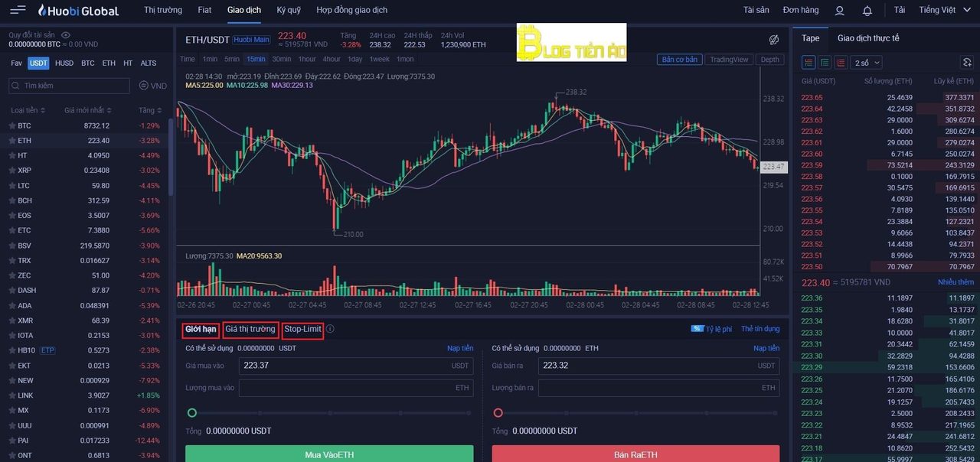Click the Lượng bán ra amount field

click(x=658, y=388)
